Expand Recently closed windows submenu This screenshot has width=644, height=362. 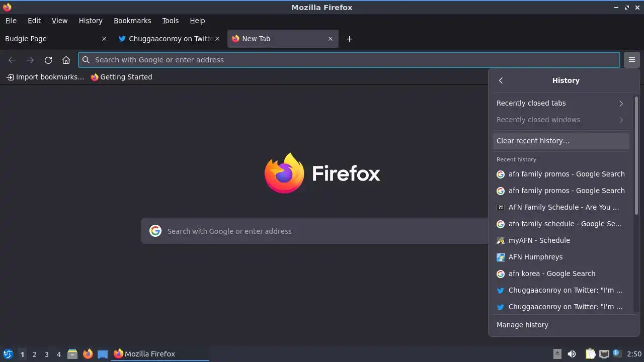(561, 120)
